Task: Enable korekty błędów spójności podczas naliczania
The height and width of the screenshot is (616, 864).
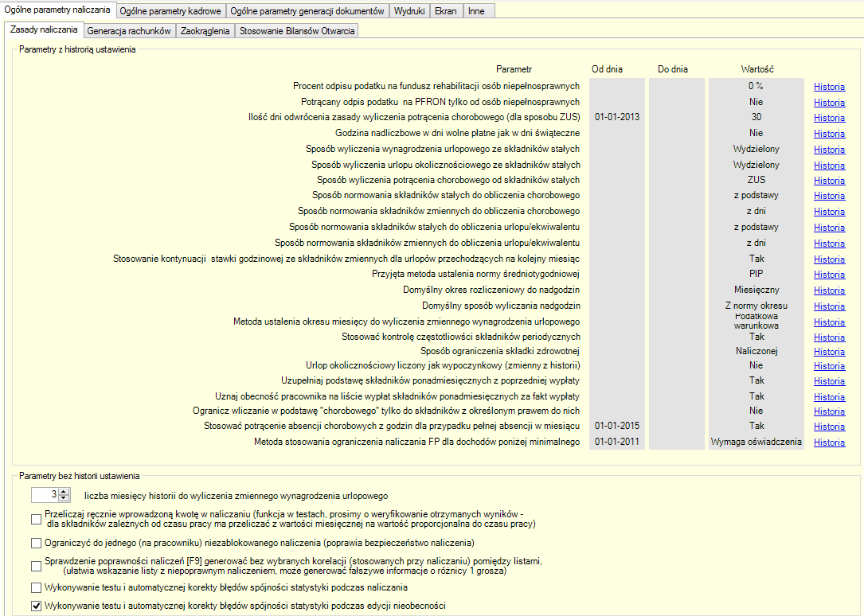Action: coord(37,588)
